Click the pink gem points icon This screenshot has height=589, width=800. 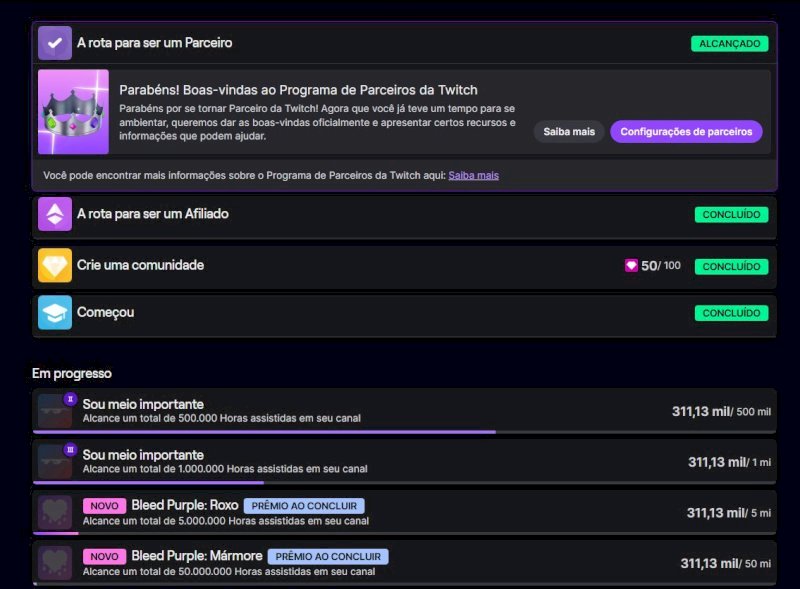(x=631, y=265)
